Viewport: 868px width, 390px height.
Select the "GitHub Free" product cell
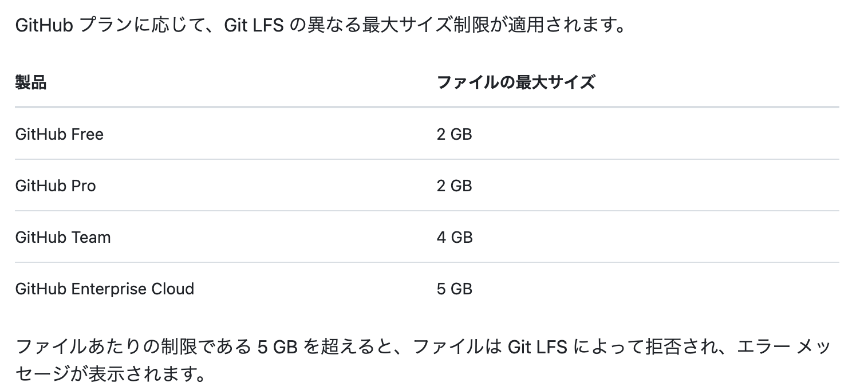coord(60,135)
